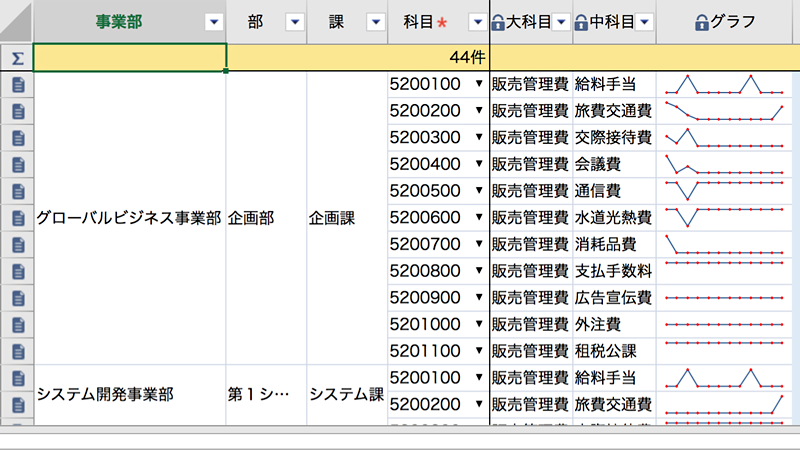Select the システム開発事業部 cell
The height and width of the screenshot is (450, 800).
129,394
